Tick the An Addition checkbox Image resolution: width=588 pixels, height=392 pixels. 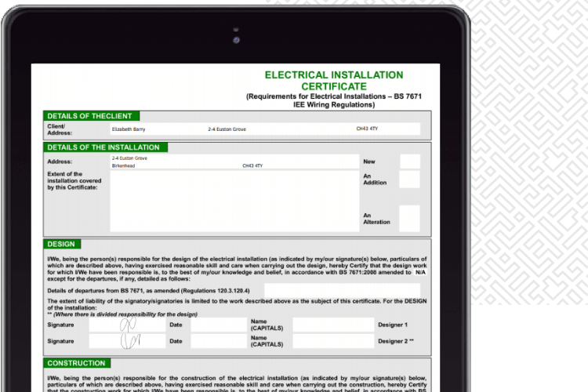pos(409,180)
